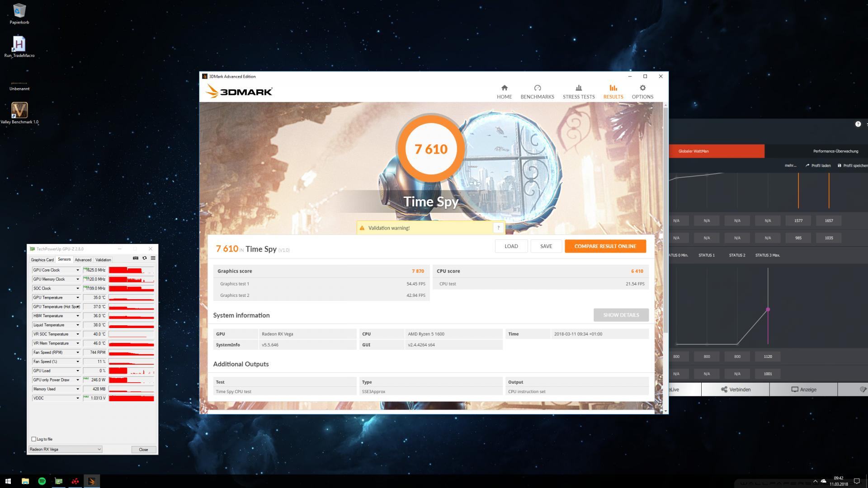Click the GPU Core Clock graph
Screen dimensions: 868x488
pos(132,270)
